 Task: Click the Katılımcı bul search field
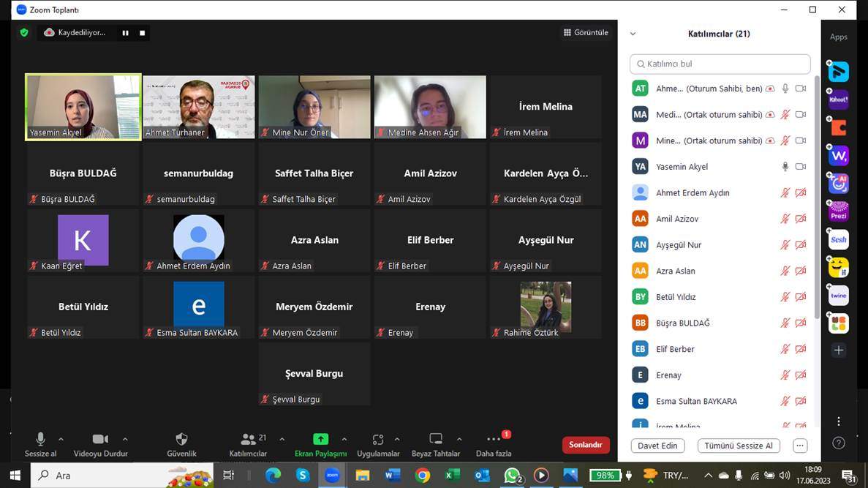click(720, 64)
